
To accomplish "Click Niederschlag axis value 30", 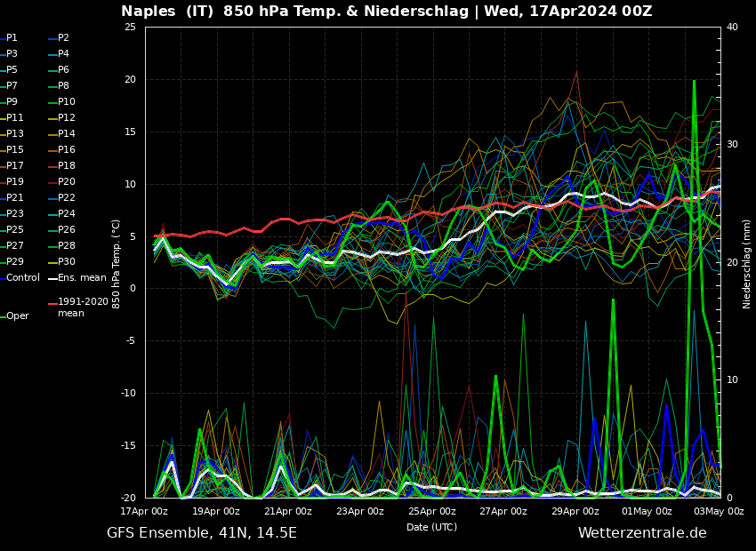I will pyautogui.click(x=732, y=145).
